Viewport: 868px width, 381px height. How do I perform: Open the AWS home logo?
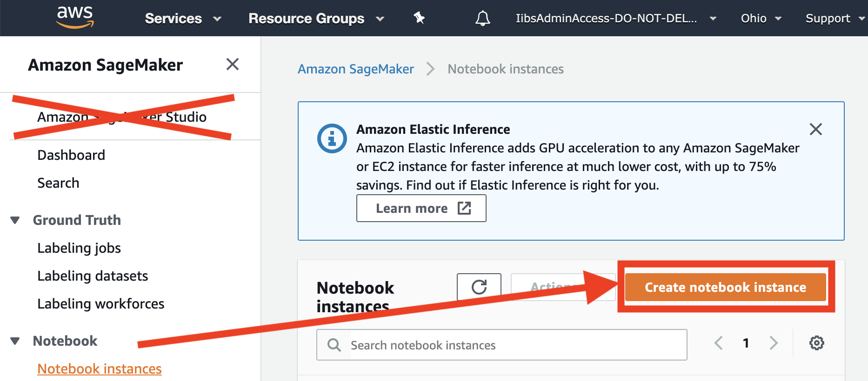75,18
